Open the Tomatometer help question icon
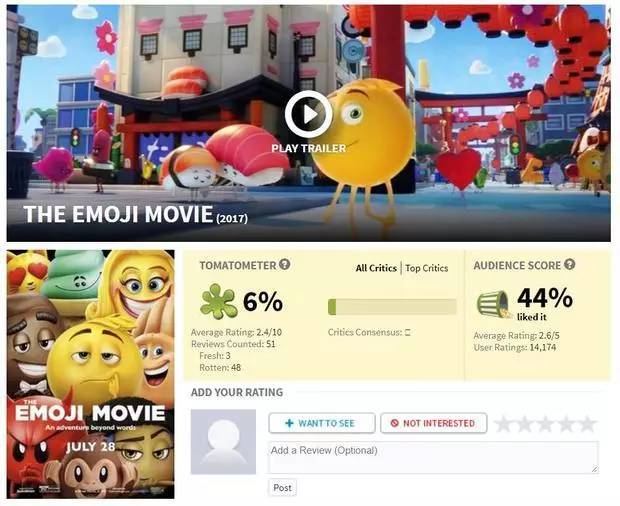 [284, 264]
